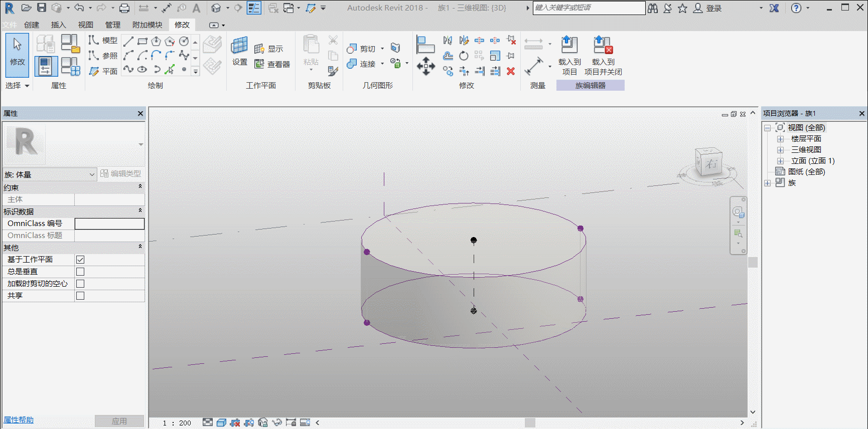Click the red Delete X icon in Modify panel
868x429 pixels.
[x=511, y=71]
